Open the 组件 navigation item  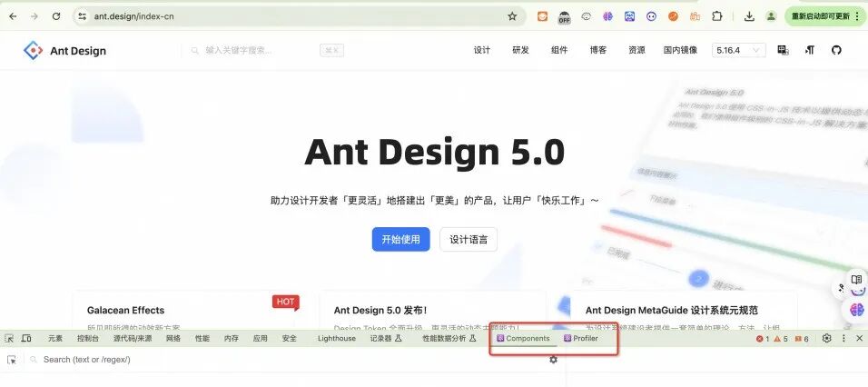559,50
